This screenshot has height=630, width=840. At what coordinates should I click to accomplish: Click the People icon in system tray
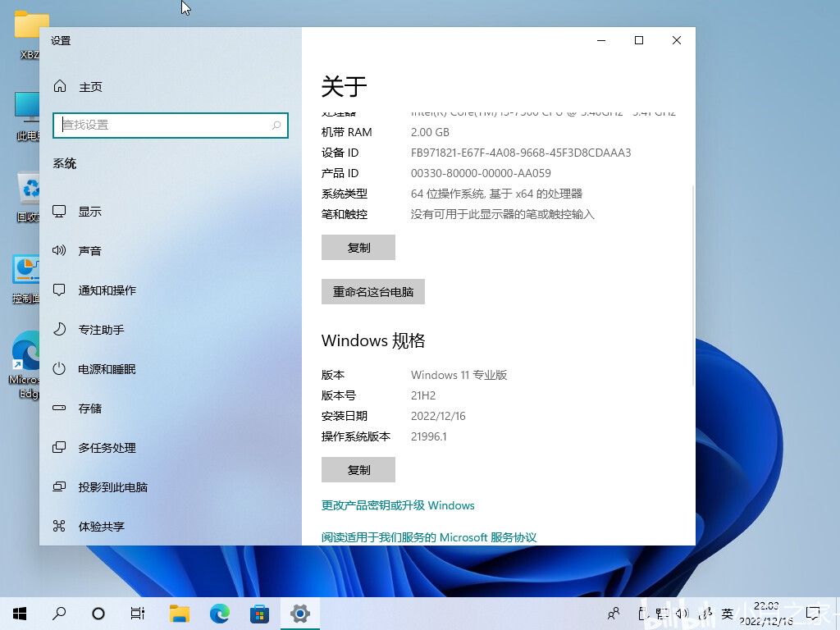tap(614, 614)
